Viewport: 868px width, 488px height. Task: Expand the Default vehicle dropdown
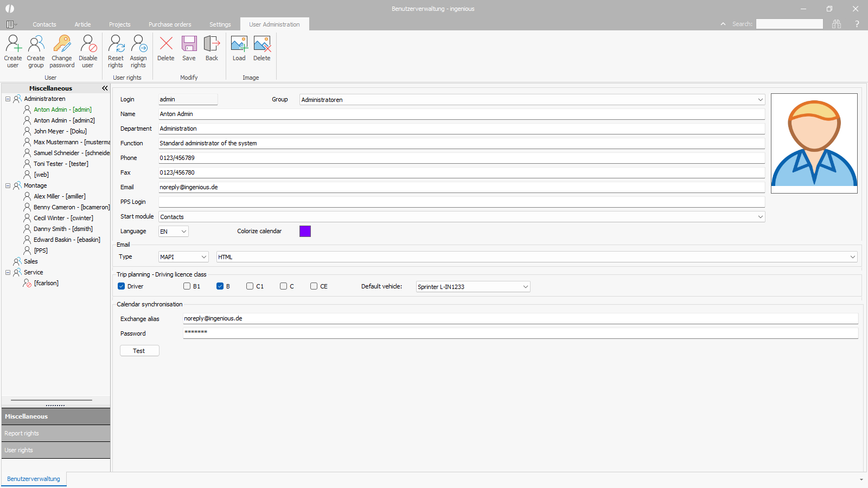(x=525, y=287)
